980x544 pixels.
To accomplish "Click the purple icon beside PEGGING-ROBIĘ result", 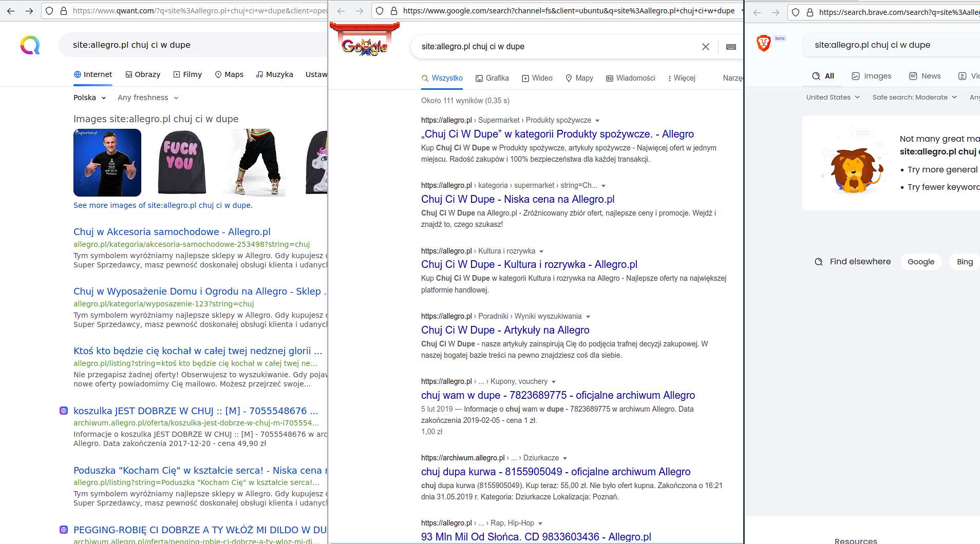I will [x=64, y=530].
